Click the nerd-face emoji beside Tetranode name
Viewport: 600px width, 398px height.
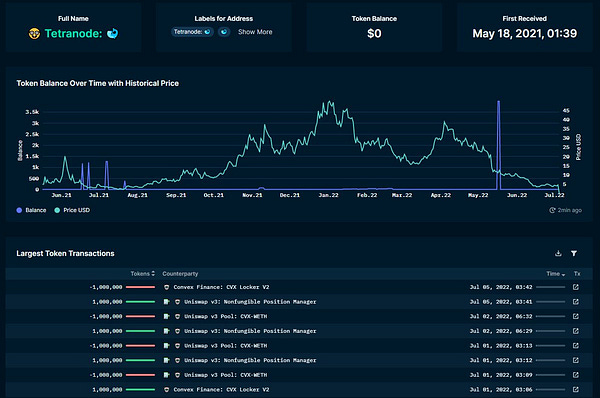pos(34,34)
